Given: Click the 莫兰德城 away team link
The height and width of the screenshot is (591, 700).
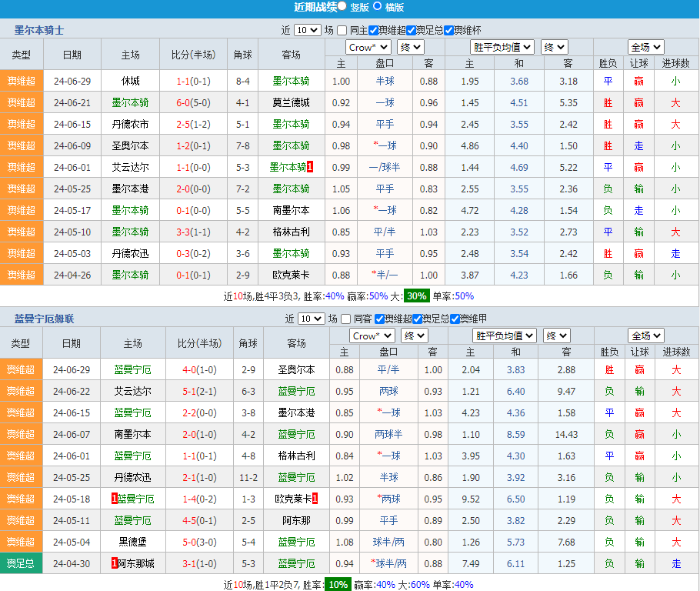Looking at the screenshot, I should pyautogui.click(x=291, y=102).
